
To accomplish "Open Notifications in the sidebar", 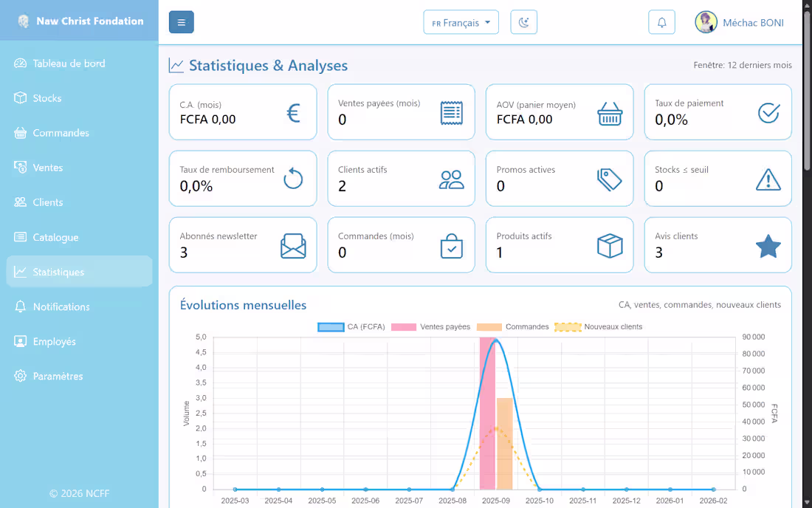I will pyautogui.click(x=79, y=306).
